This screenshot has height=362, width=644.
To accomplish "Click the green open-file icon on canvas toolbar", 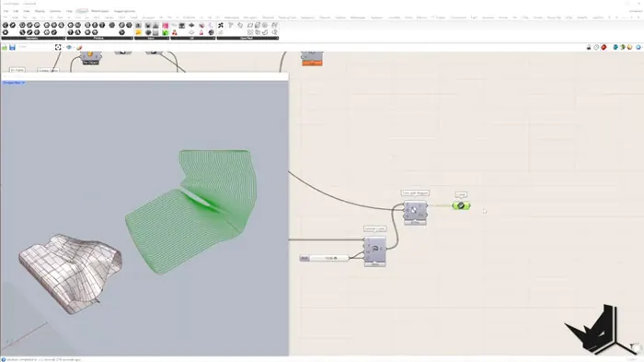I will pyautogui.click(x=5, y=48).
